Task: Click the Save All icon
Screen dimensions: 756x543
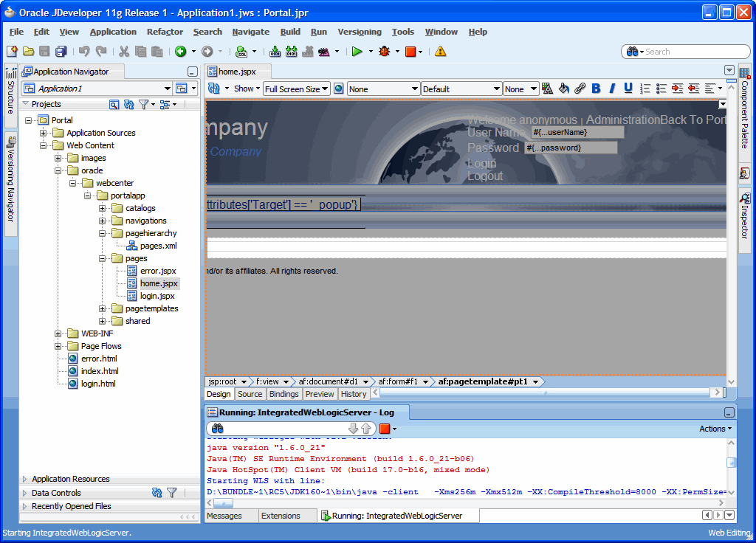Action: (x=61, y=52)
